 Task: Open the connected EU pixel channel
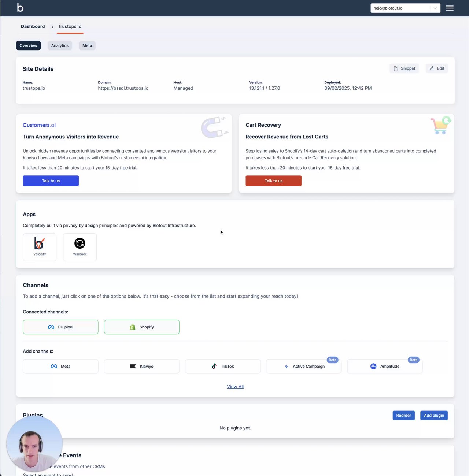coord(60,327)
